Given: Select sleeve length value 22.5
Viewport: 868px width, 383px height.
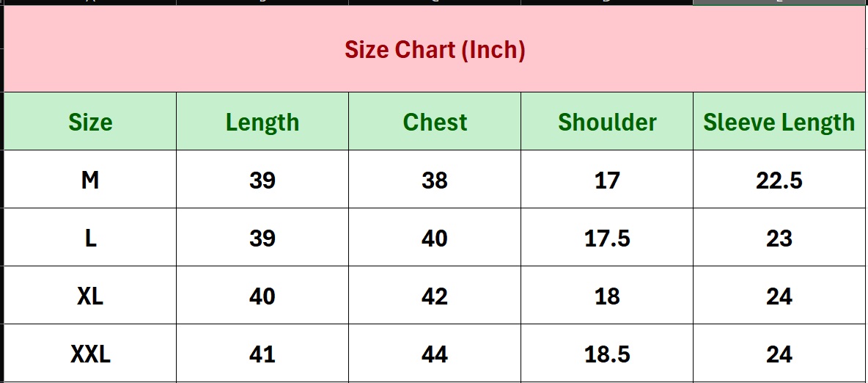Looking at the screenshot, I should click(x=779, y=180).
